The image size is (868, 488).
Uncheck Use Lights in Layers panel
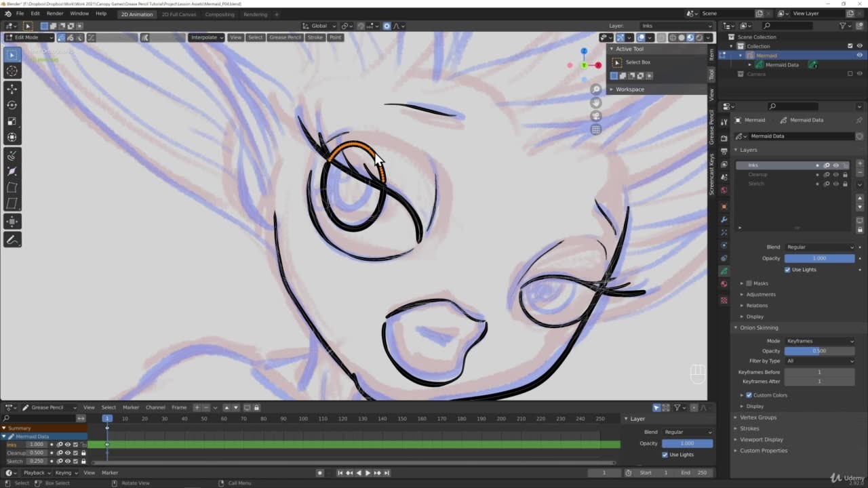pyautogui.click(x=787, y=270)
